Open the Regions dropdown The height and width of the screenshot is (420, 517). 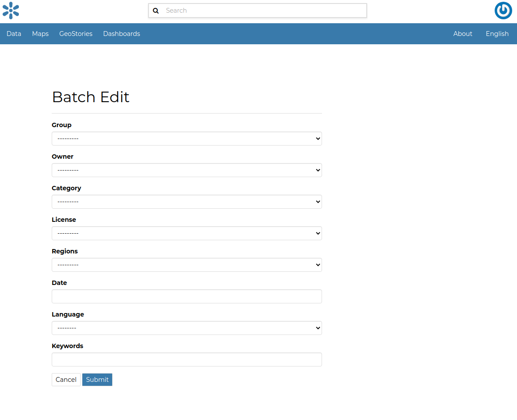[x=187, y=265]
